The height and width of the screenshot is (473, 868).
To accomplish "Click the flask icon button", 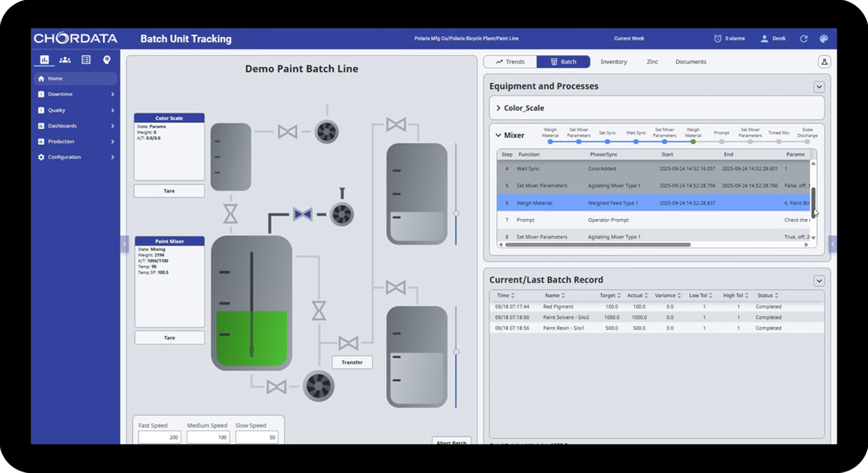I will 824,62.
